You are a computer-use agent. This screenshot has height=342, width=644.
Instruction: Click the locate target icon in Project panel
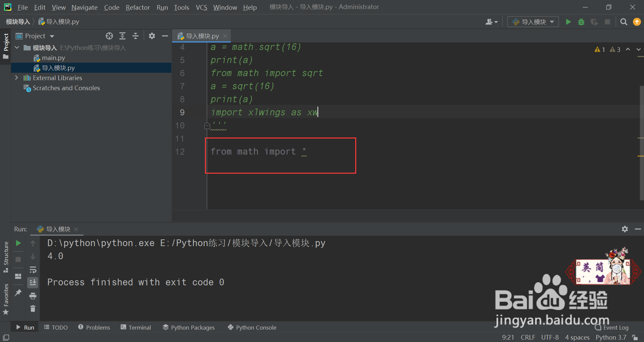109,36
